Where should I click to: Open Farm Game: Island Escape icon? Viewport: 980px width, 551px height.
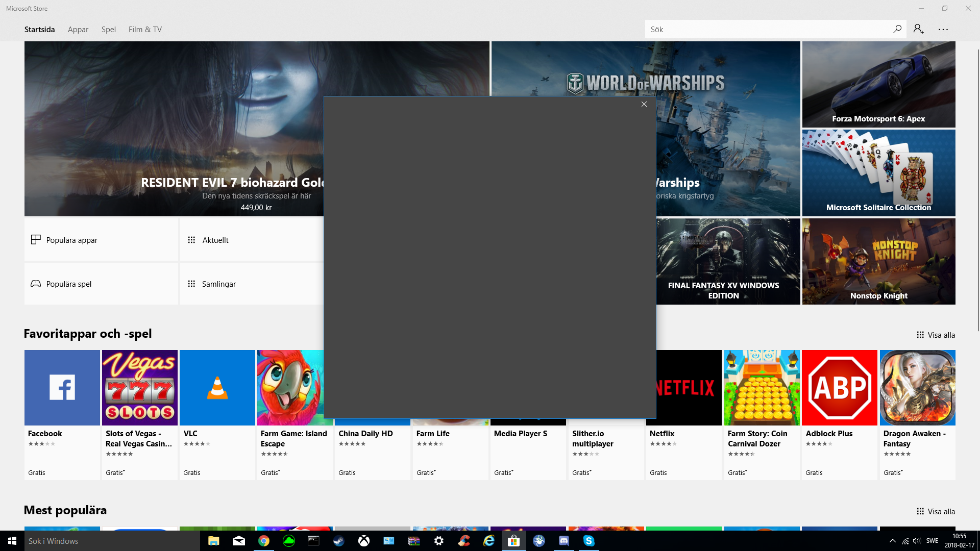[290, 388]
